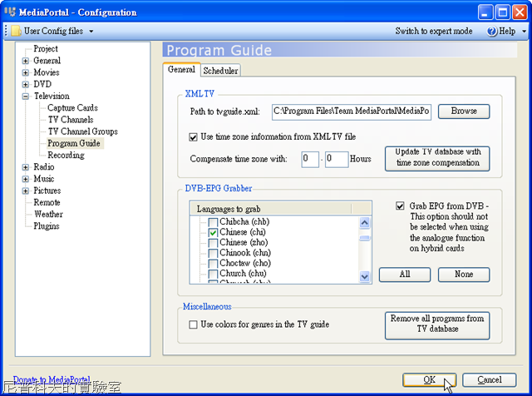This screenshot has height=396, width=532.
Task: Close the Configuration window
Action: pyautogui.click(x=520, y=12)
